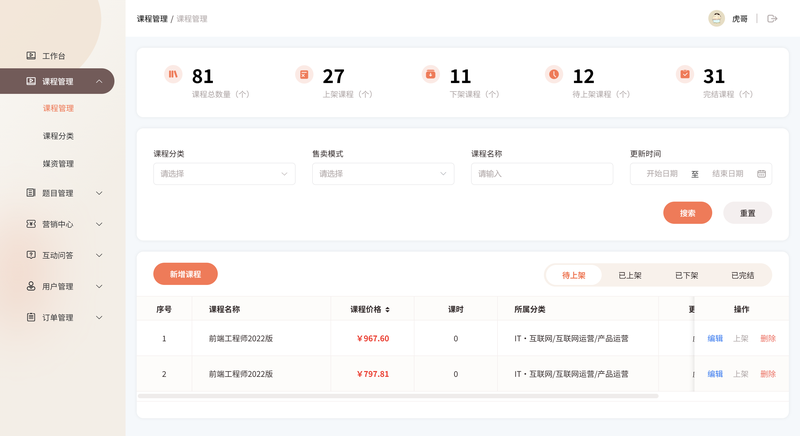Collapse the 课程管理 sidebar section

tap(99, 82)
